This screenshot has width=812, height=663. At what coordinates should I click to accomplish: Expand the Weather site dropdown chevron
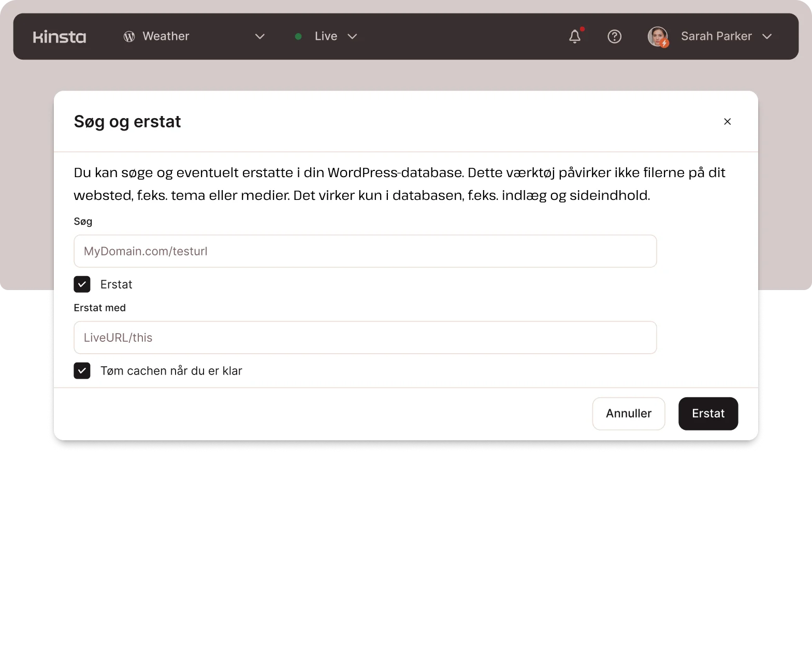(260, 36)
